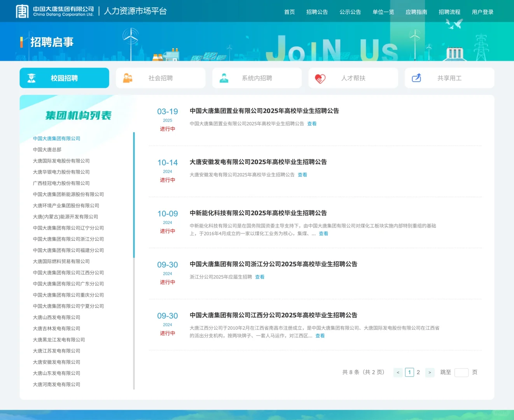Click the person icon on 系统内招聘 tab
Viewport: 514px width, 420px height.
click(x=224, y=78)
